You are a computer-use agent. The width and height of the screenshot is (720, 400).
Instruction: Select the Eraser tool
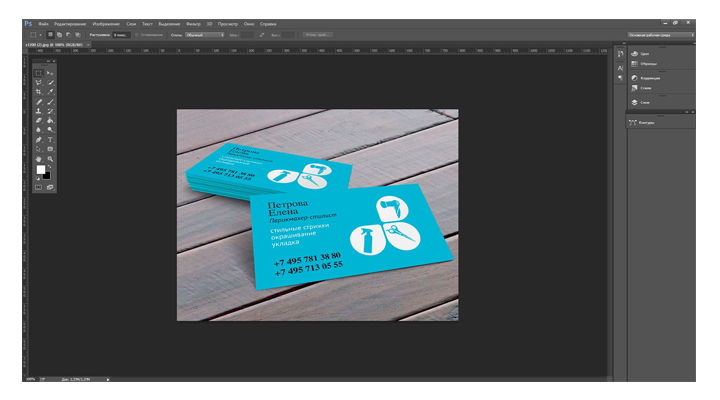39,120
